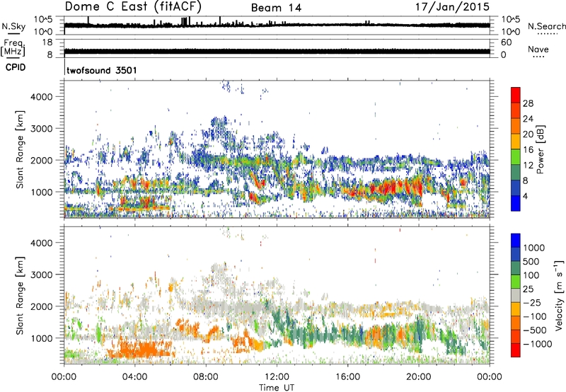The width and height of the screenshot is (566, 392).
Task: Click the 'Beam 14' label
Action: pyautogui.click(x=276, y=8)
